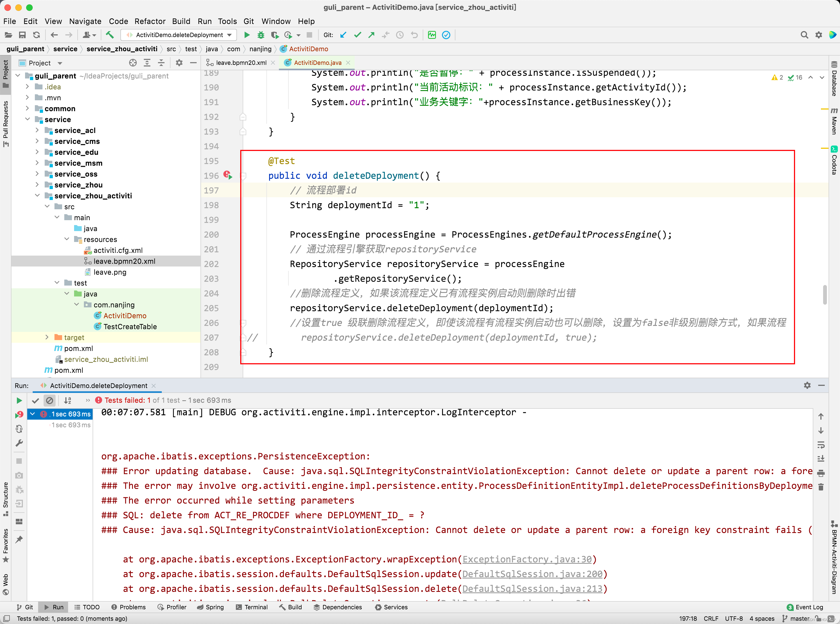Switch to the leave.bpmn20.xml tab
This screenshot has height=624, width=840.
pyautogui.click(x=241, y=63)
